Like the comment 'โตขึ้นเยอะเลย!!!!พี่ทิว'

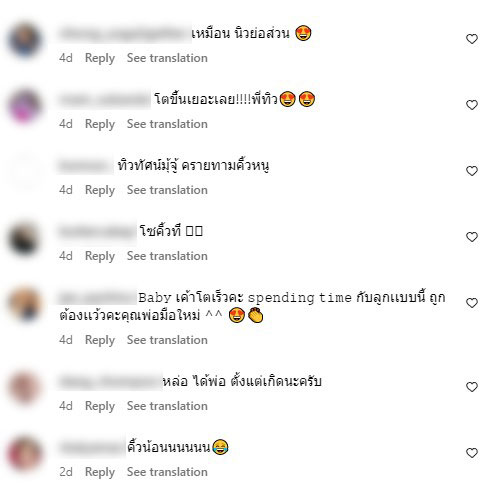point(472,105)
